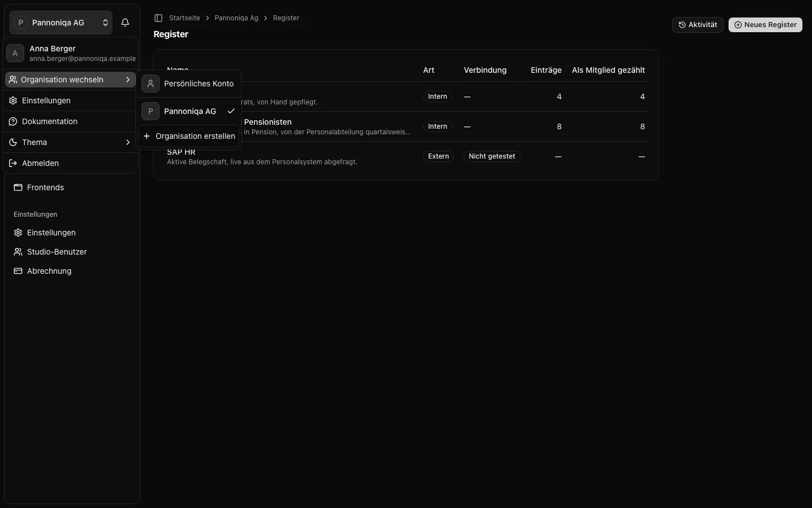Screen dimensions: 812x508
Task: Switch to Persönliches Konto
Action: click(189, 84)
